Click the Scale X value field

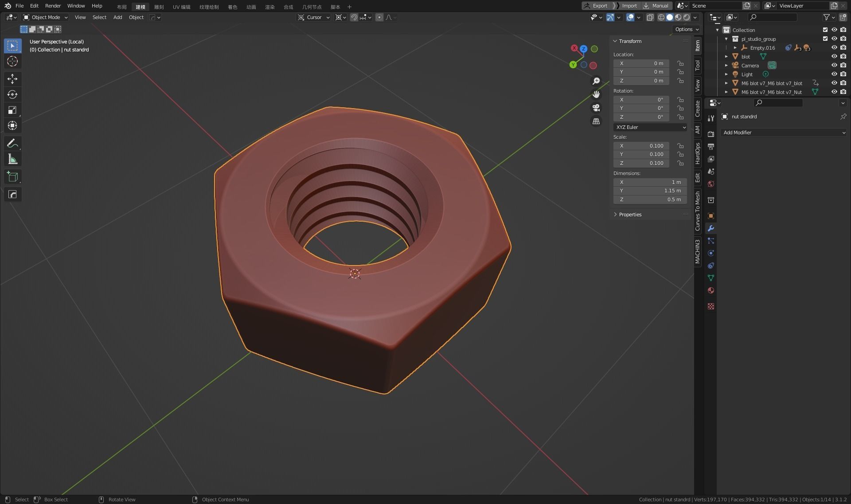(x=641, y=146)
